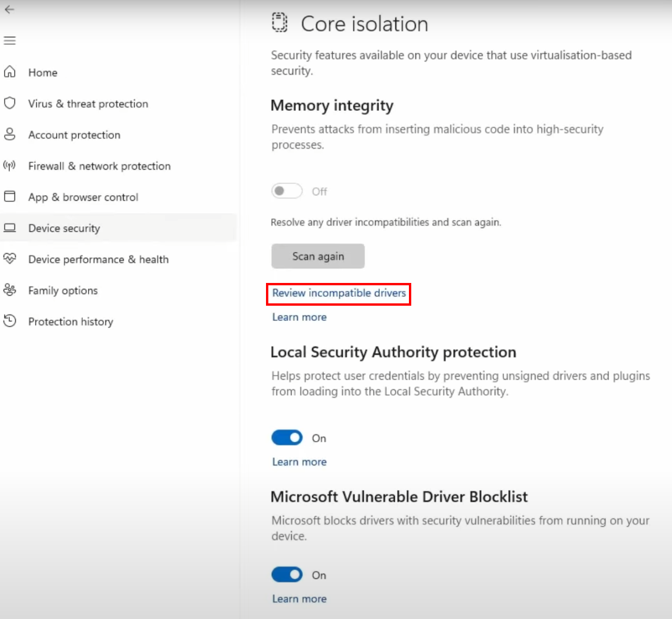The height and width of the screenshot is (619, 672).
Task: Click Learn more under Memory integrity
Action: (x=299, y=317)
